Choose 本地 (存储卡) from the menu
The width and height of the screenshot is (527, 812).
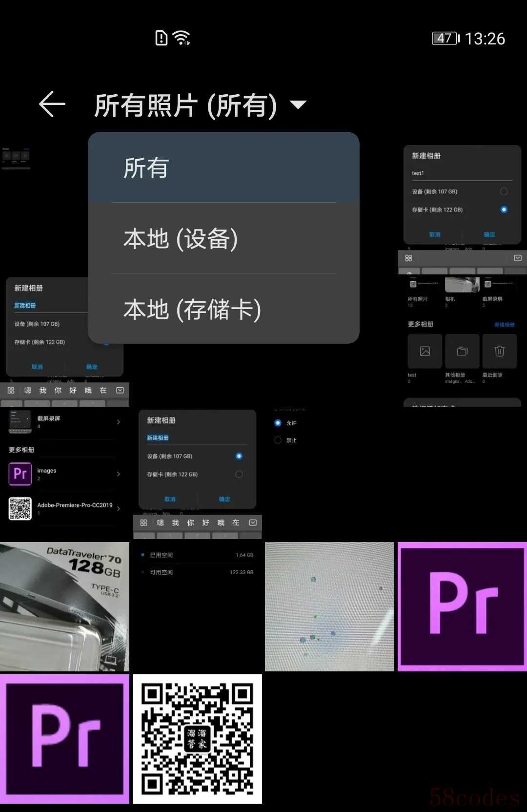[x=223, y=309]
